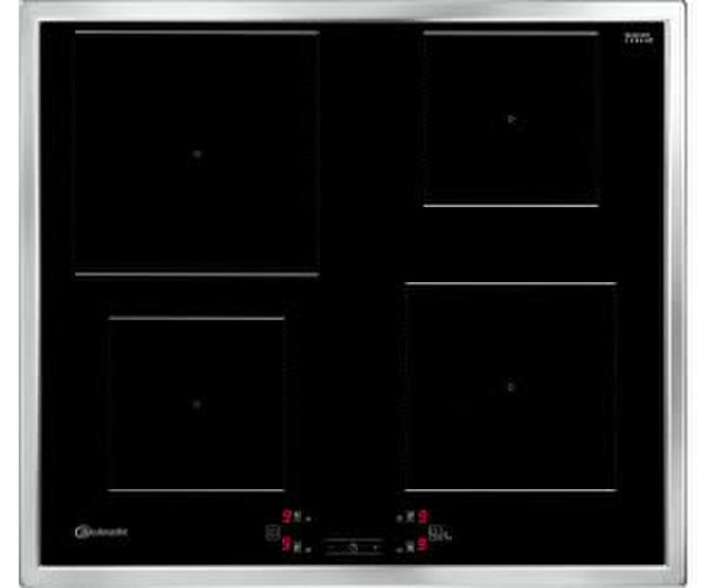
Task: Tap the triangle marker in top-right zone
Action: point(511,120)
